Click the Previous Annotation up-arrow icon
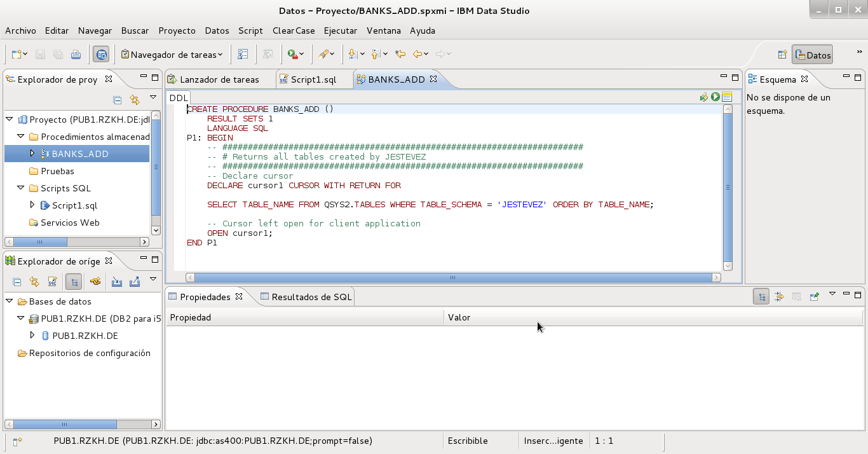 click(376, 55)
